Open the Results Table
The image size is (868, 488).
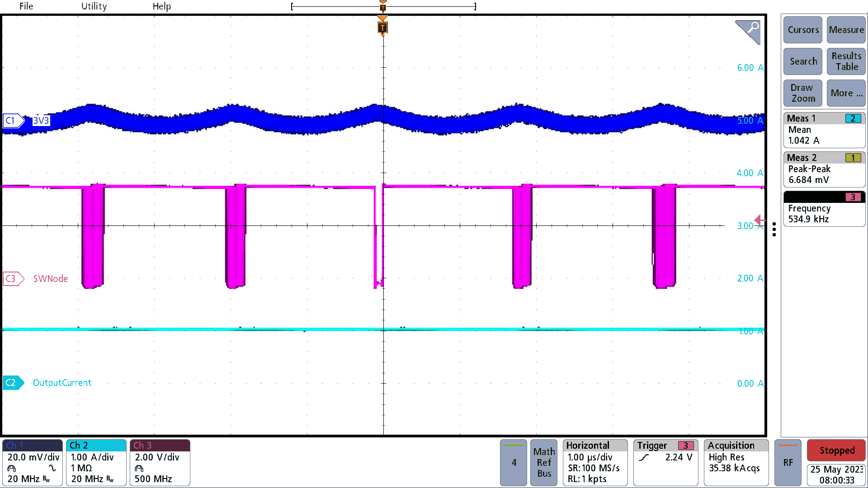[846, 61]
